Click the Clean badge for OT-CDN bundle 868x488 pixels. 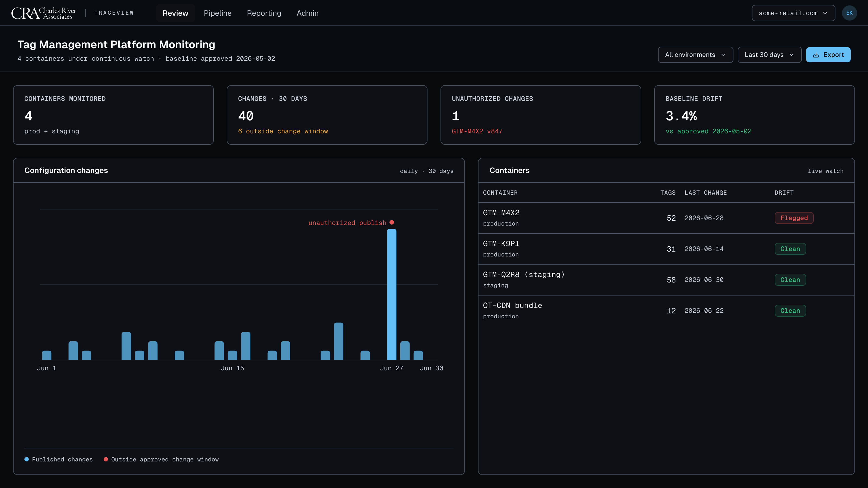coord(790,311)
